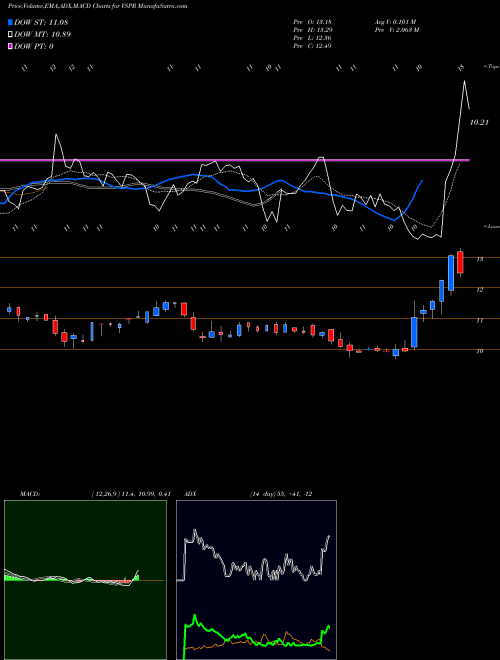Click the Tops marker label at right edge
Screen dimensions: 500x660
pyautogui.click(x=491, y=67)
